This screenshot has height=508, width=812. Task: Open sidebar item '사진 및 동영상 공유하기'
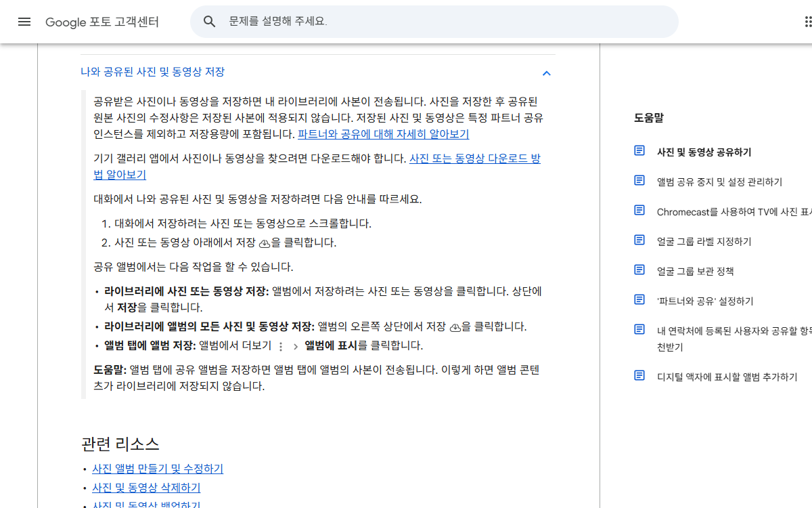tap(704, 152)
